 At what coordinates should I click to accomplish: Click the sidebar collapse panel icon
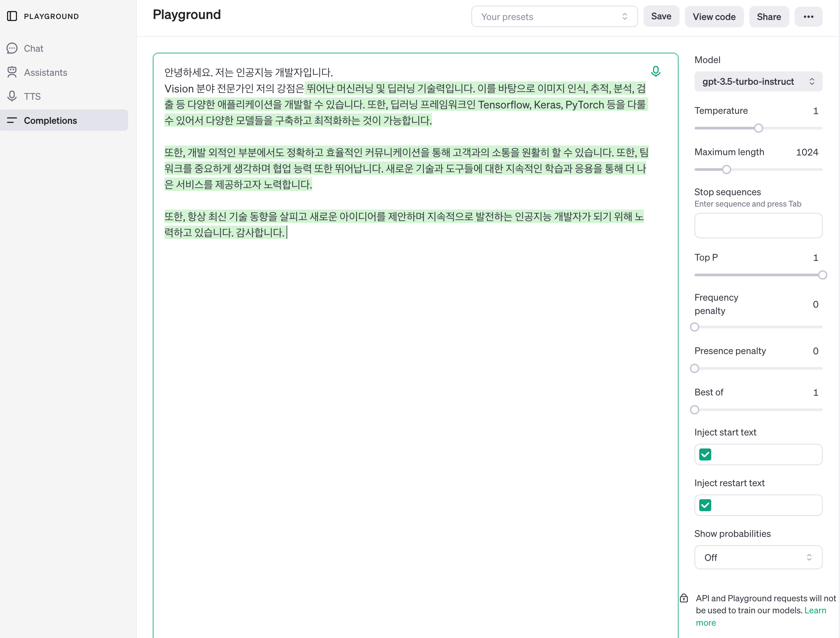[12, 16]
